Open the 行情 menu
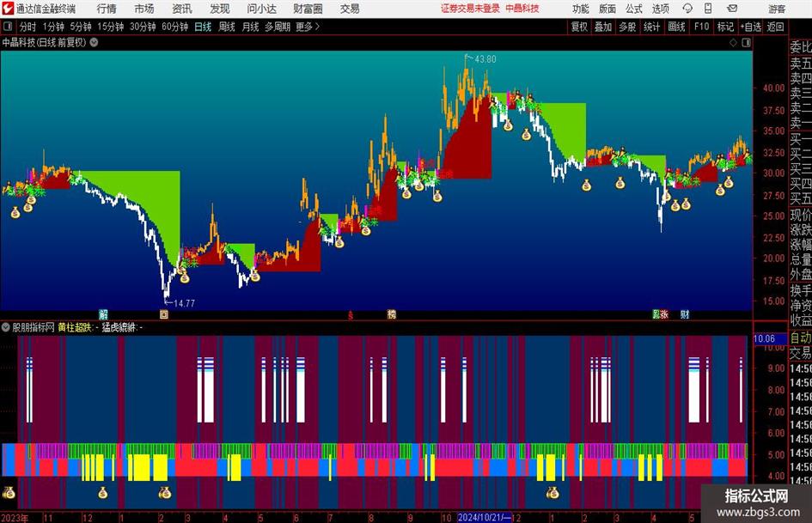The width and height of the screenshot is (812, 523). coord(107,9)
